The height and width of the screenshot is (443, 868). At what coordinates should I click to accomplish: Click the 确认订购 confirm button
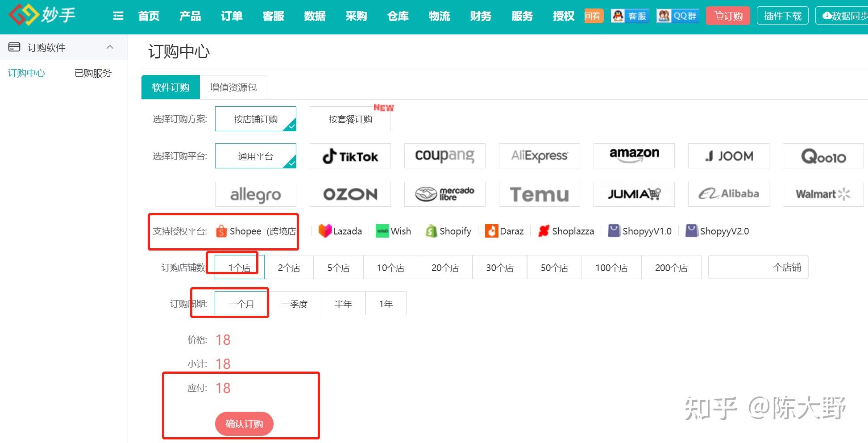point(244,423)
